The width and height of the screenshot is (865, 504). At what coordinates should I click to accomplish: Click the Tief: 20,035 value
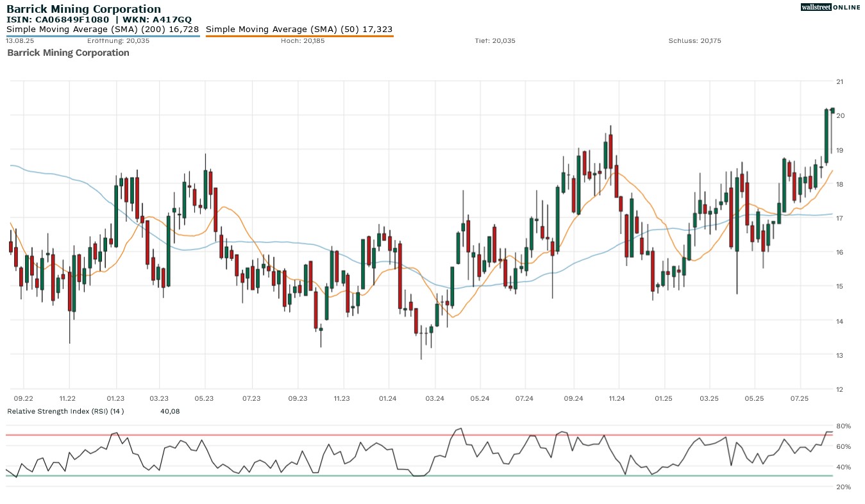[x=495, y=41]
